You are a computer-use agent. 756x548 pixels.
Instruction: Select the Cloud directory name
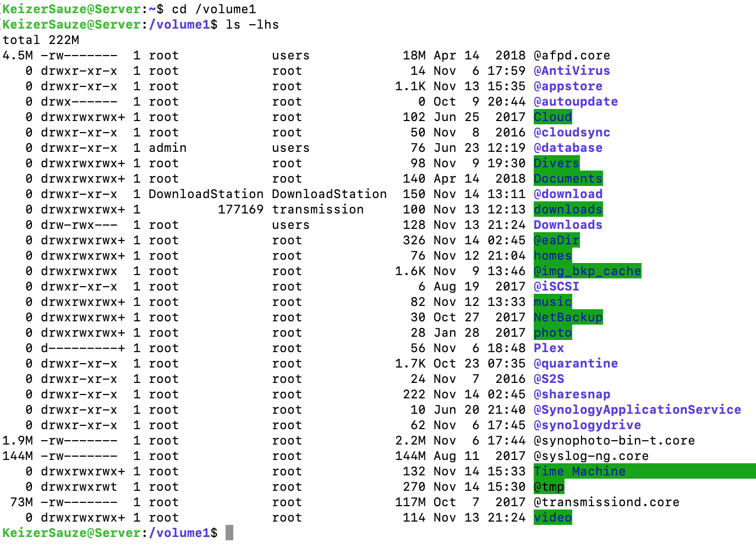[552, 117]
